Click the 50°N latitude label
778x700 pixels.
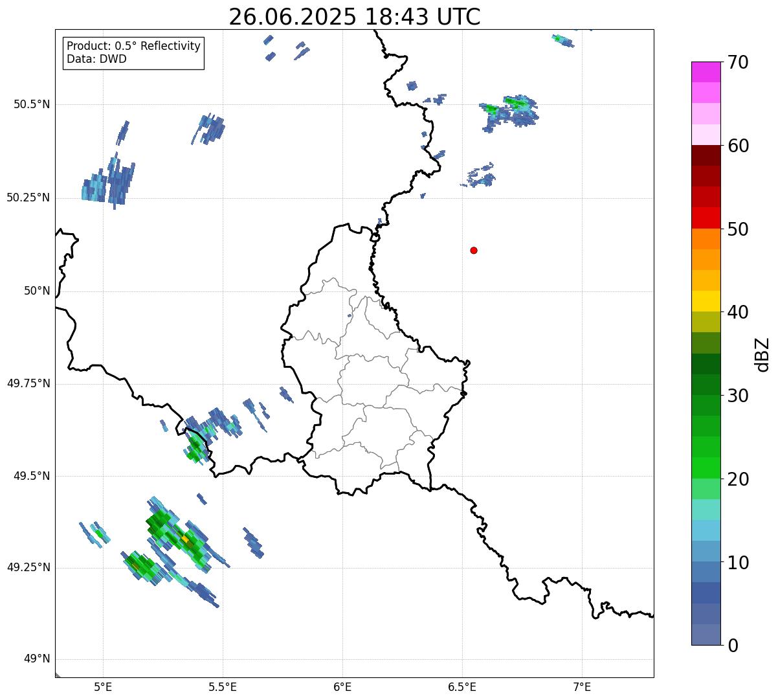pyautogui.click(x=38, y=291)
